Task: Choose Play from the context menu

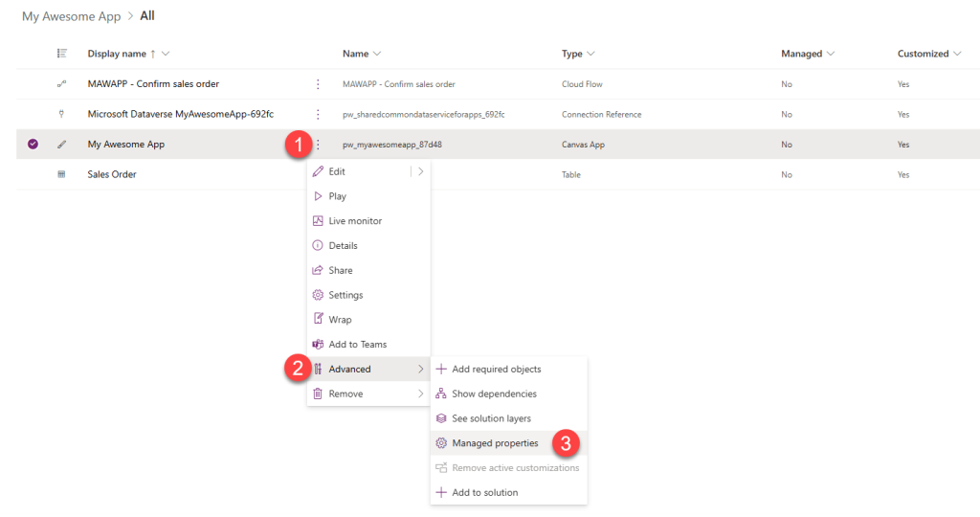Action: tap(368, 196)
